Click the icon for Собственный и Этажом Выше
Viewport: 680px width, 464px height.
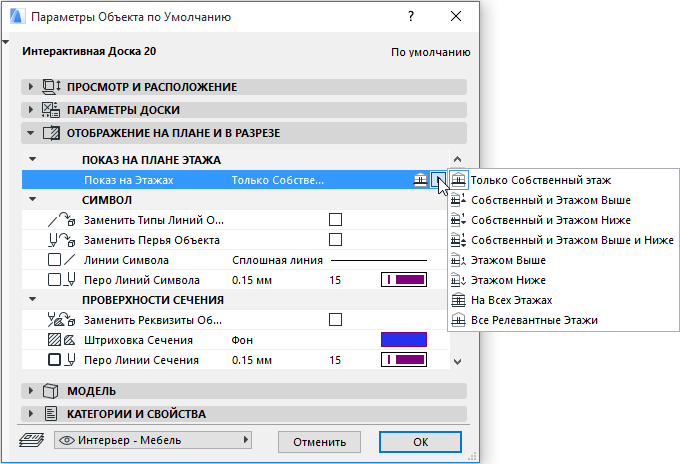458,200
